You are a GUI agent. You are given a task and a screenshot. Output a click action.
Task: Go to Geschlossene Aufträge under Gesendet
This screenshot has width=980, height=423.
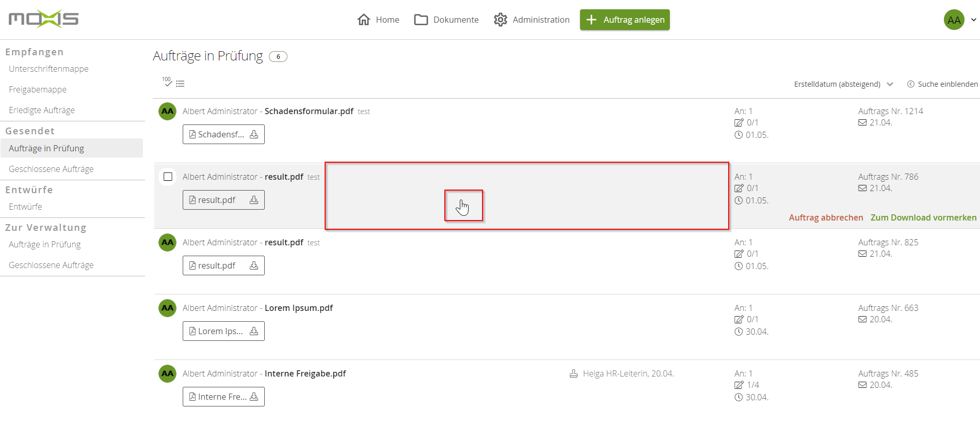coord(51,169)
